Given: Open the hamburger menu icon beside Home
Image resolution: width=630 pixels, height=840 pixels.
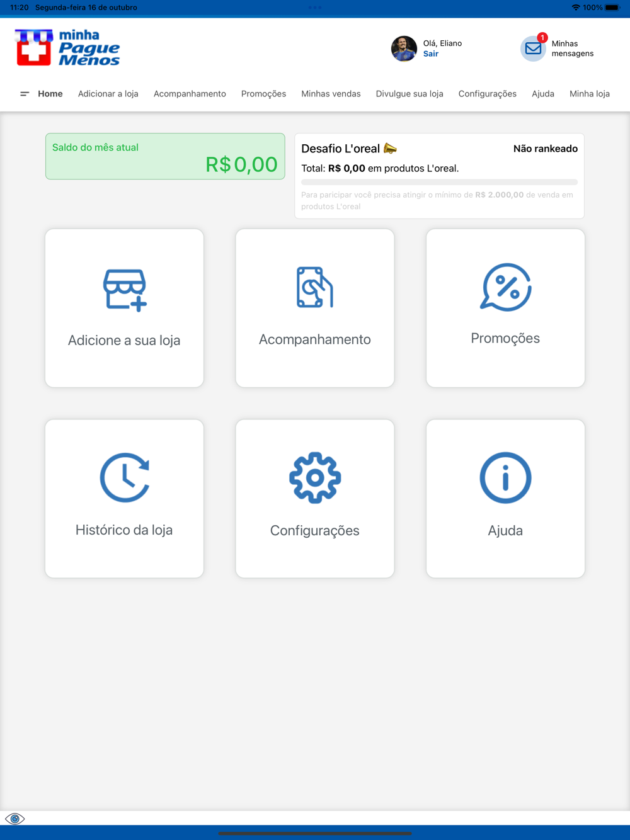Looking at the screenshot, I should pyautogui.click(x=25, y=94).
